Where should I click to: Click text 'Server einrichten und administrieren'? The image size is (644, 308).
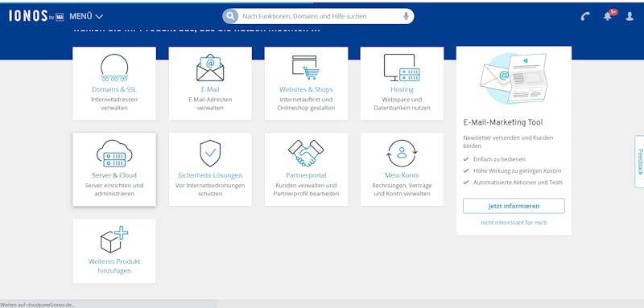pos(114,190)
